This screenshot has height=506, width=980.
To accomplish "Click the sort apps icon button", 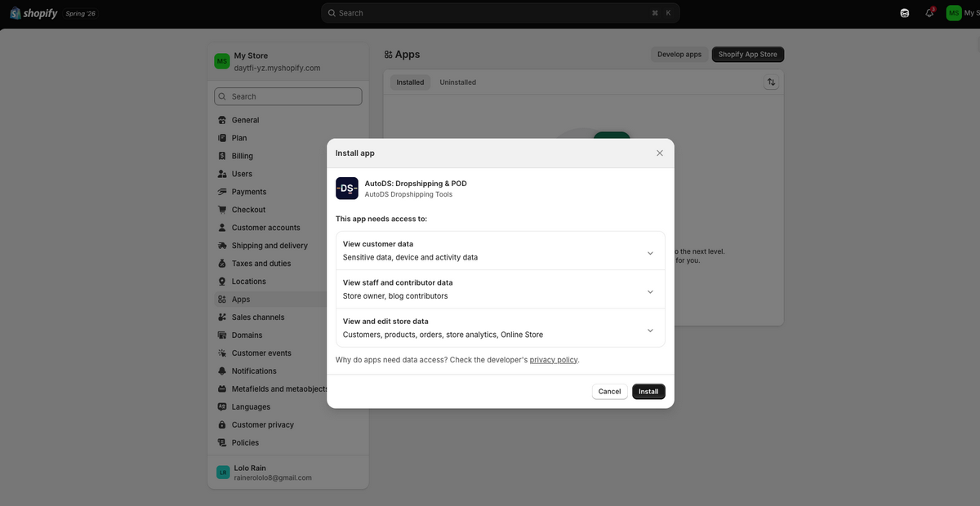I will (x=771, y=82).
